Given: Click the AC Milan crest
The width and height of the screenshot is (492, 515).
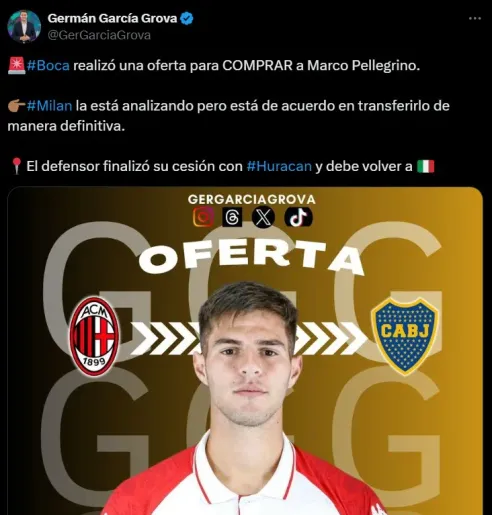Looking at the screenshot, I should click(94, 337).
